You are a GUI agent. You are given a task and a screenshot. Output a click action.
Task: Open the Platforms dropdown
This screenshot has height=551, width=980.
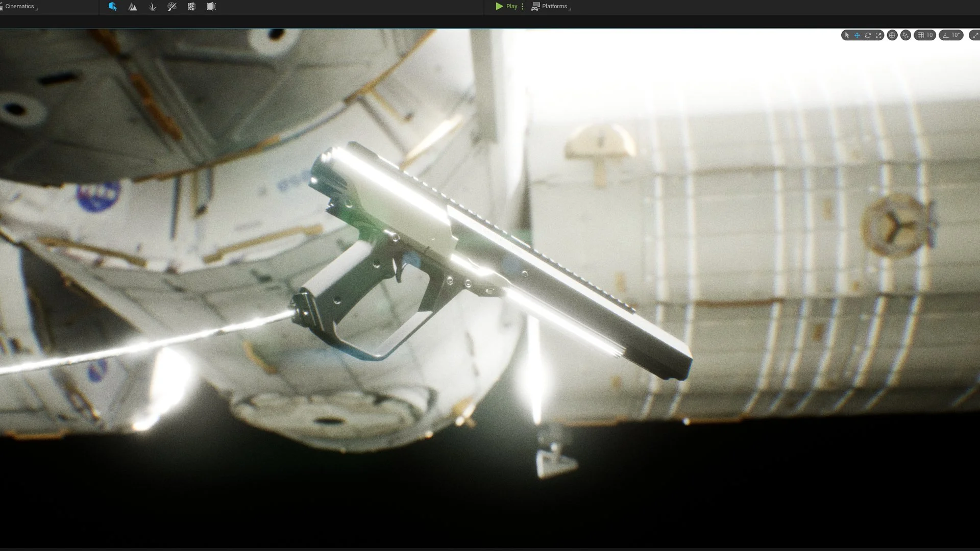tap(551, 7)
